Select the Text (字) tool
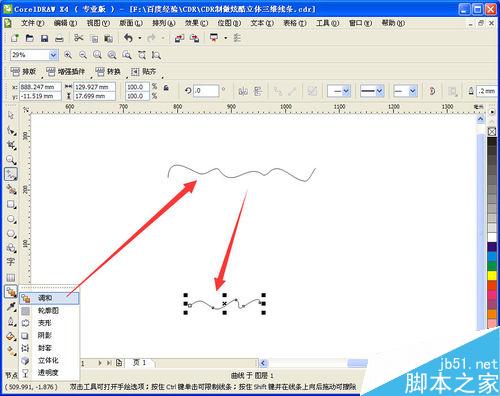500x396 pixels. coord(10,262)
